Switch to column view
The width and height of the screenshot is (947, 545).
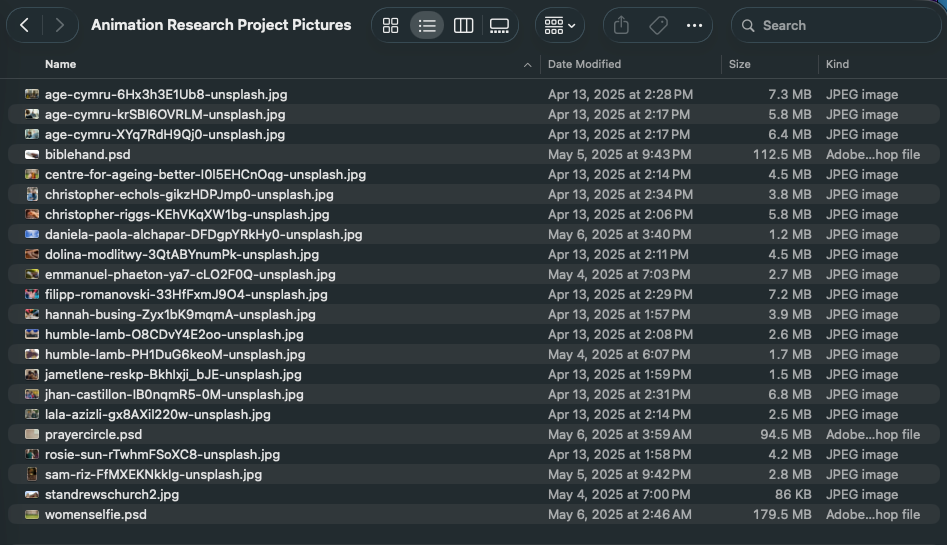coord(463,25)
